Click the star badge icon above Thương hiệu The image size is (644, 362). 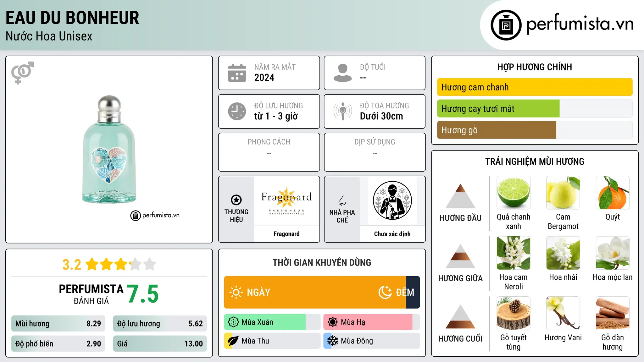coord(236,200)
